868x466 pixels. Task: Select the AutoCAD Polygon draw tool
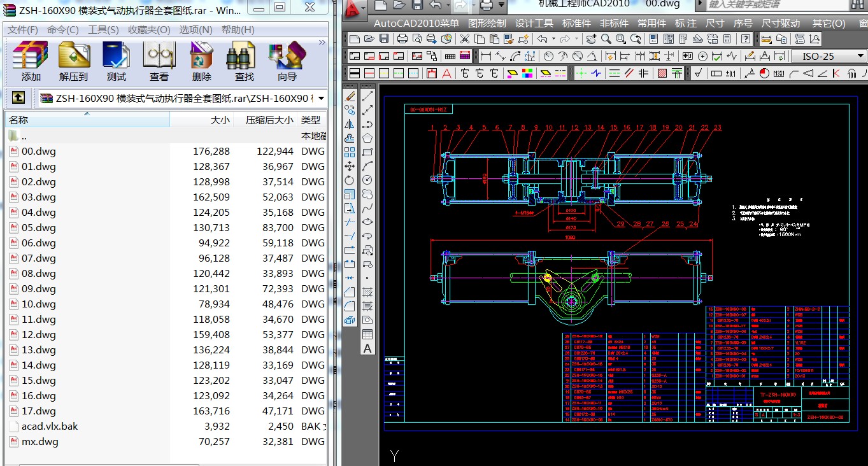(x=367, y=138)
